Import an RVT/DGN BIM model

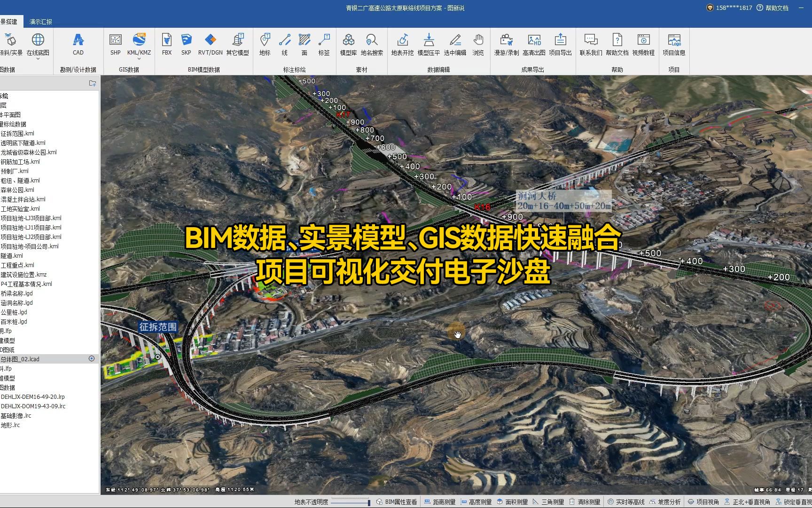pyautogui.click(x=210, y=44)
